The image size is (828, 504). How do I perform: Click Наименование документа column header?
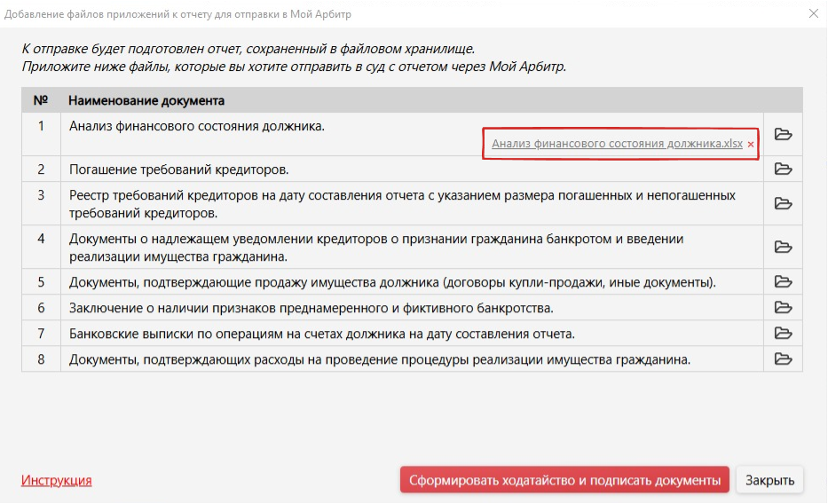pos(146,100)
